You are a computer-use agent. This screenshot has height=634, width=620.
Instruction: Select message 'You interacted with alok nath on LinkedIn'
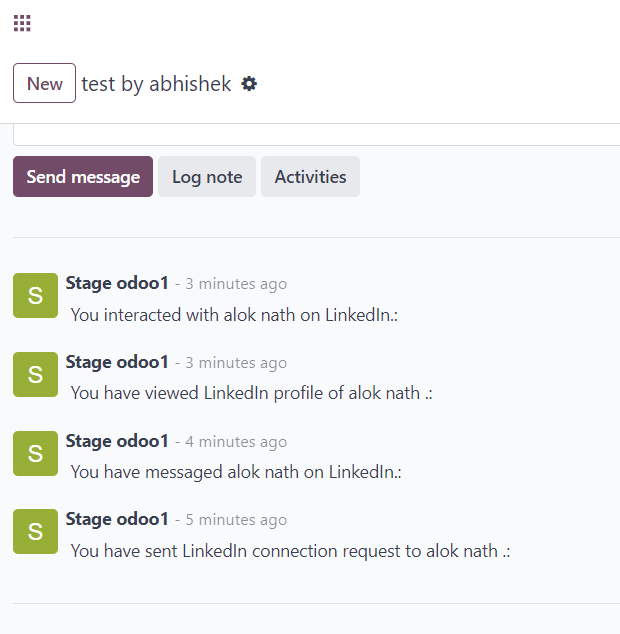click(x=235, y=315)
